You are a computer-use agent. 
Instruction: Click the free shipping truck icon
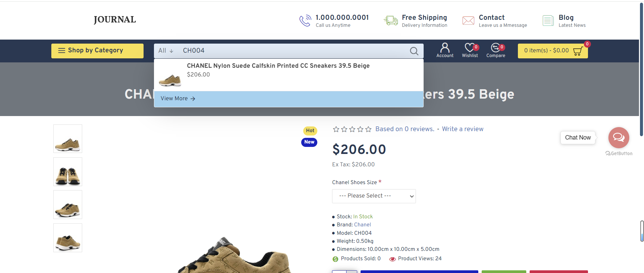[x=391, y=20]
